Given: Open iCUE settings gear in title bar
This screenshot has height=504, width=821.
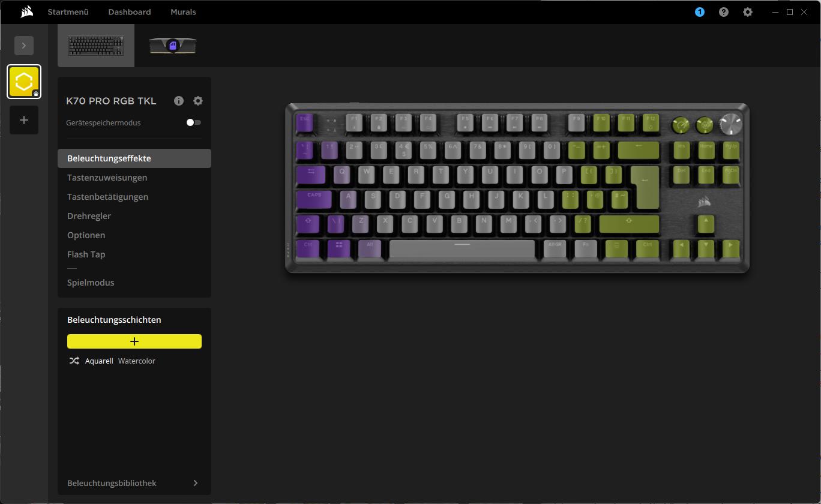Looking at the screenshot, I should tap(748, 12).
